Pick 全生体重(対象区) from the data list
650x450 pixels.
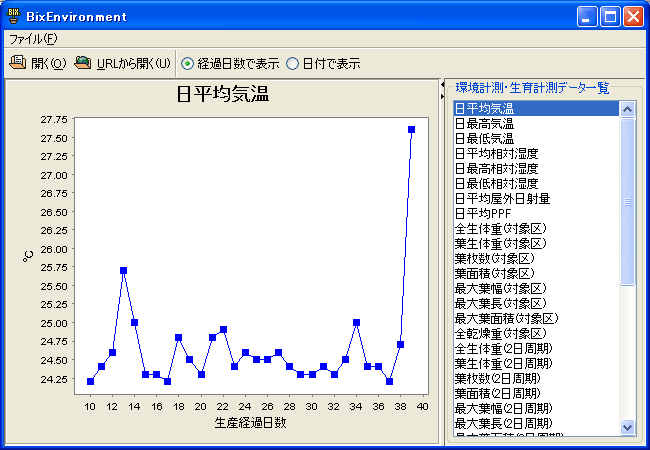(x=500, y=229)
